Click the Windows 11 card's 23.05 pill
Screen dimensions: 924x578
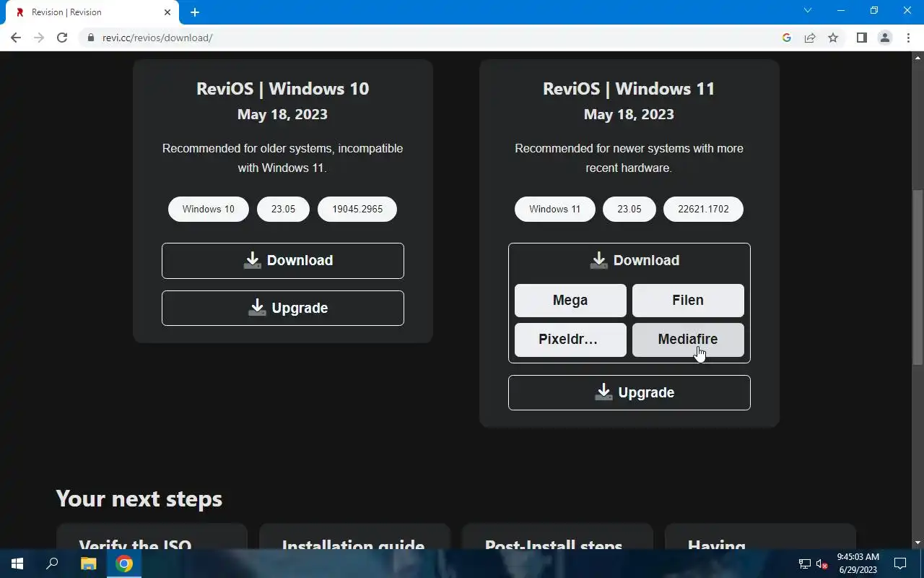coord(629,210)
